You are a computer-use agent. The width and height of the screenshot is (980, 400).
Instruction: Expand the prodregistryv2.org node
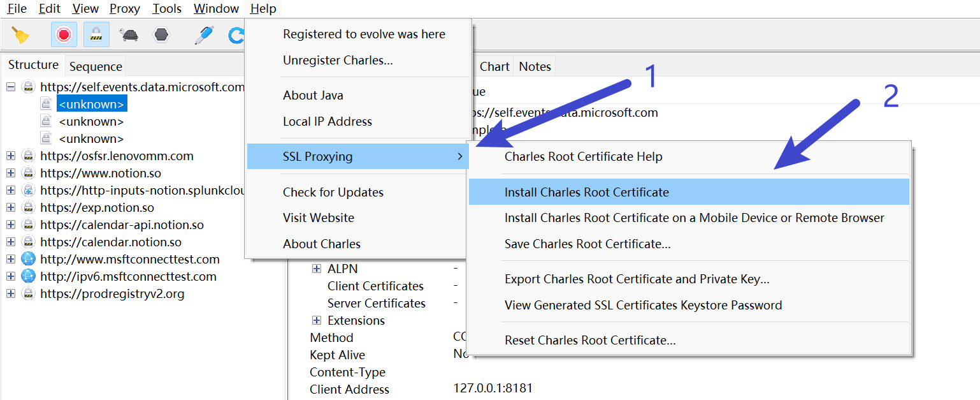tap(11, 293)
